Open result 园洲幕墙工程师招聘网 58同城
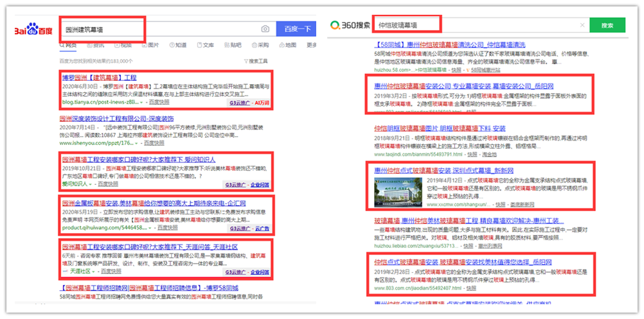644x319 pixels. pos(148,288)
